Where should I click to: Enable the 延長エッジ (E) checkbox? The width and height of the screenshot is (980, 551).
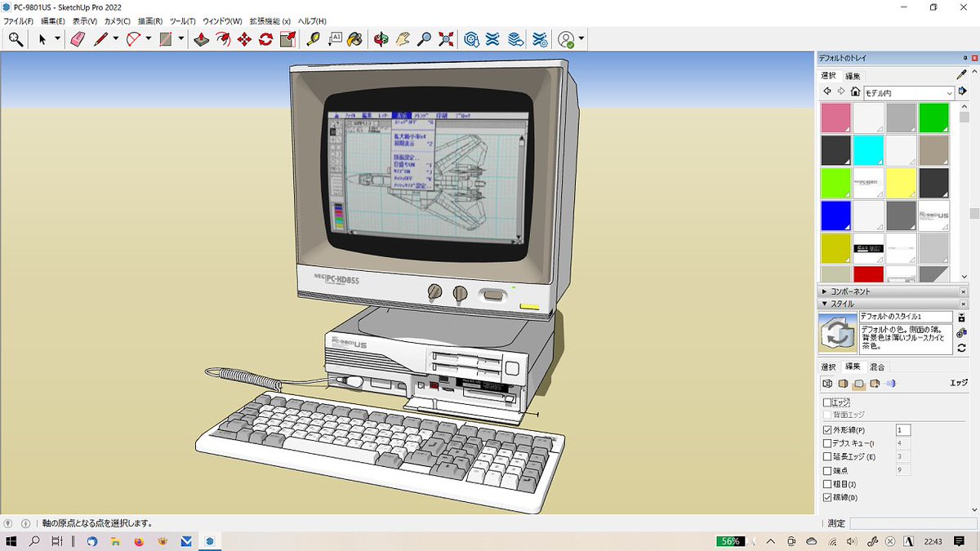(x=827, y=457)
